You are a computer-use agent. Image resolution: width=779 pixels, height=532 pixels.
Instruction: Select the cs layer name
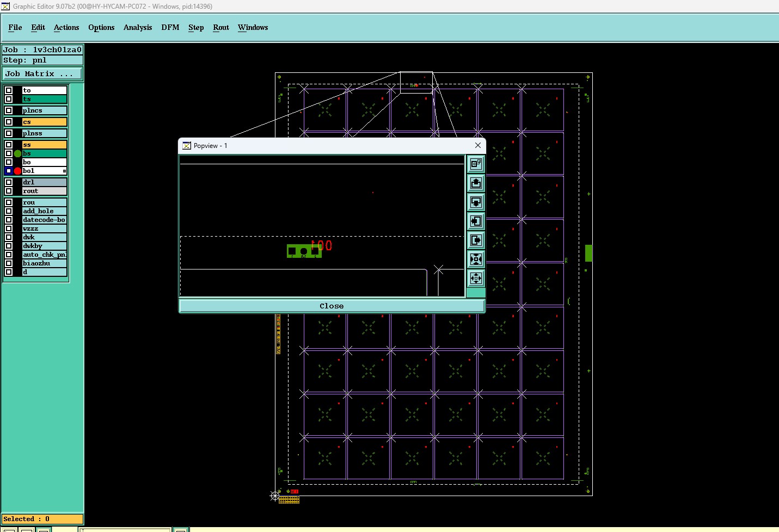coord(45,122)
